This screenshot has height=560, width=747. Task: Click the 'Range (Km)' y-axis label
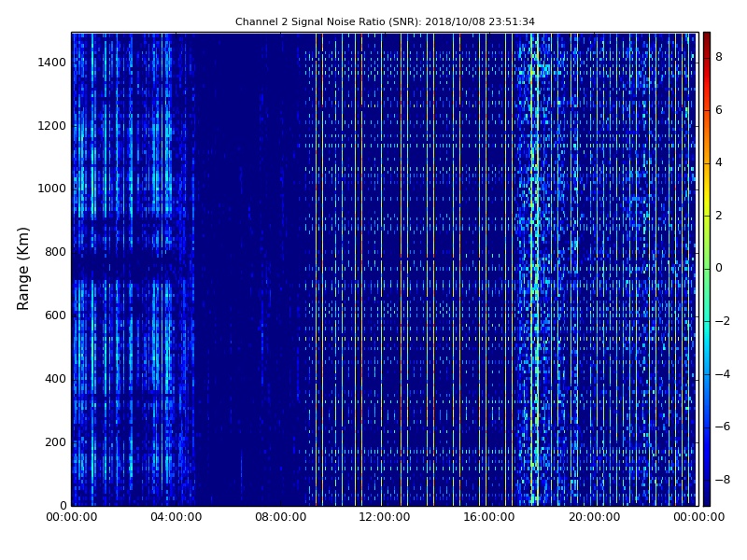pyautogui.click(x=22, y=269)
